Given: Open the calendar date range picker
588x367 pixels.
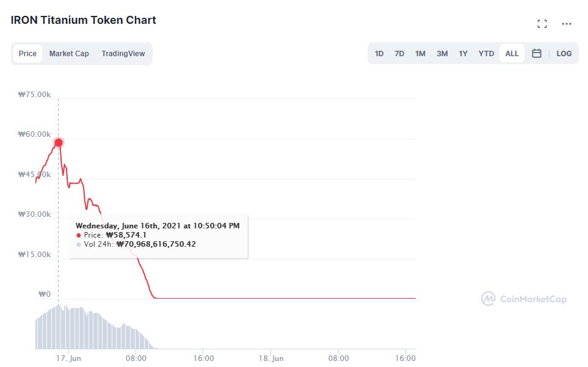Looking at the screenshot, I should tap(537, 54).
